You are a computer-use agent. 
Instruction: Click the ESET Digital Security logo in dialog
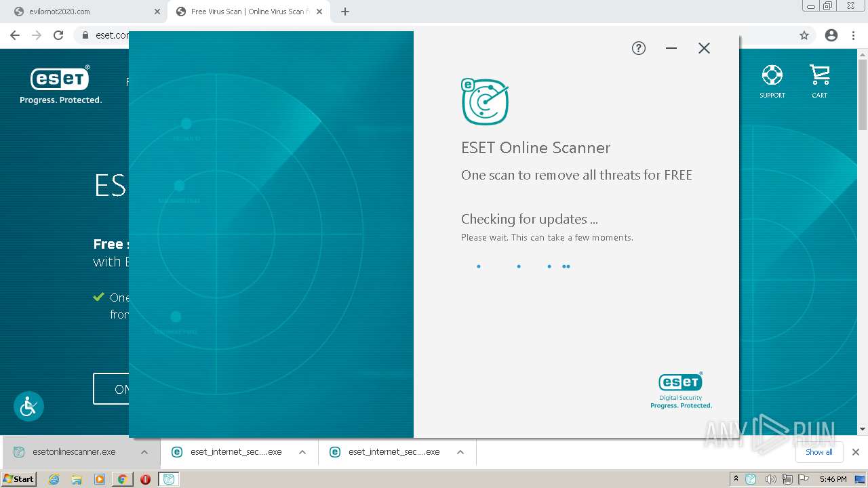[681, 390]
